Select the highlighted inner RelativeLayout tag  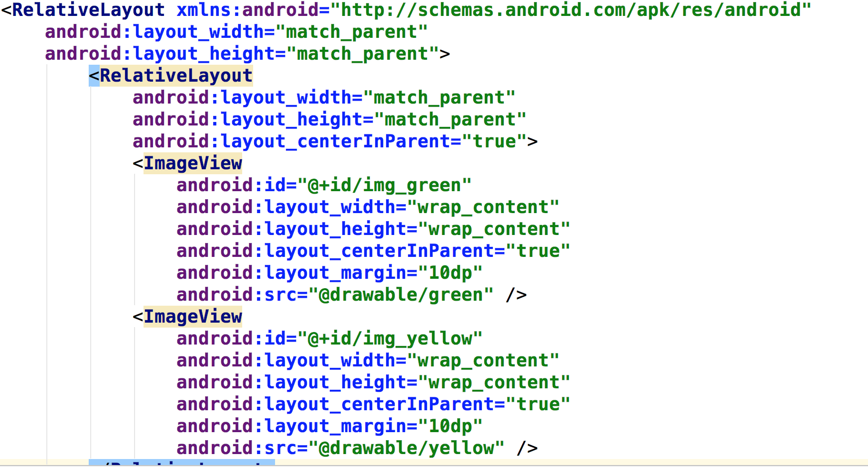tap(171, 76)
